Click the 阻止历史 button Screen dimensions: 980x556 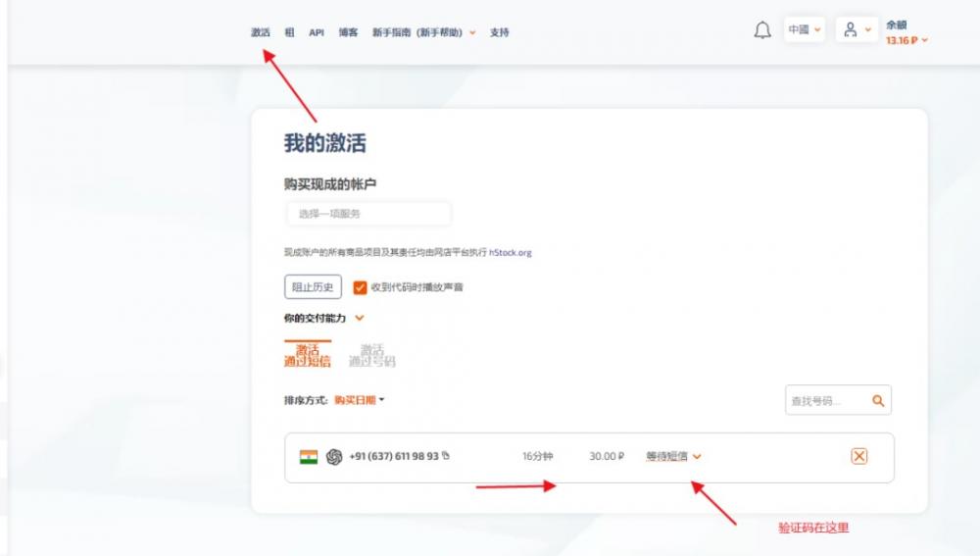[x=313, y=287]
